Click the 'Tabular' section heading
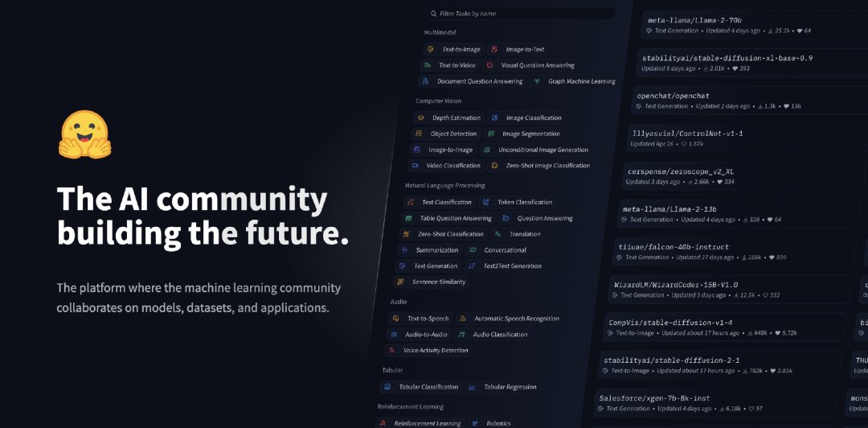This screenshot has width=868, height=428. coord(392,370)
